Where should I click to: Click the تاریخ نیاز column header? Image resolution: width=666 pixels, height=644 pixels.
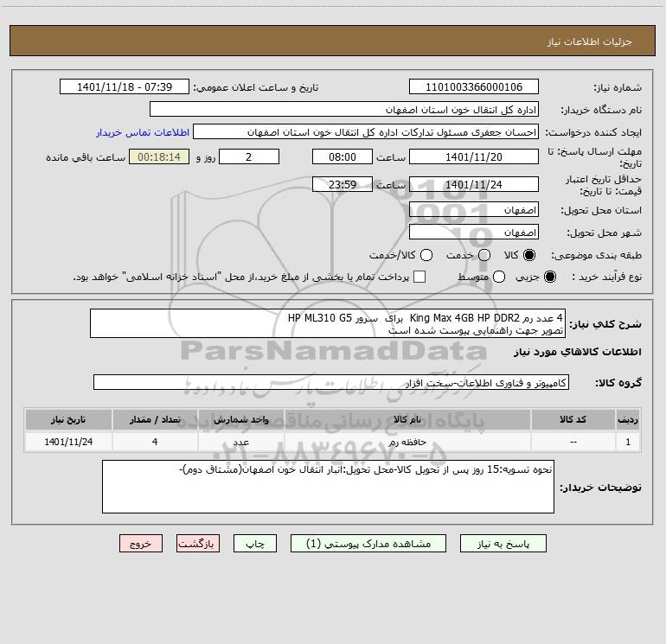68,420
